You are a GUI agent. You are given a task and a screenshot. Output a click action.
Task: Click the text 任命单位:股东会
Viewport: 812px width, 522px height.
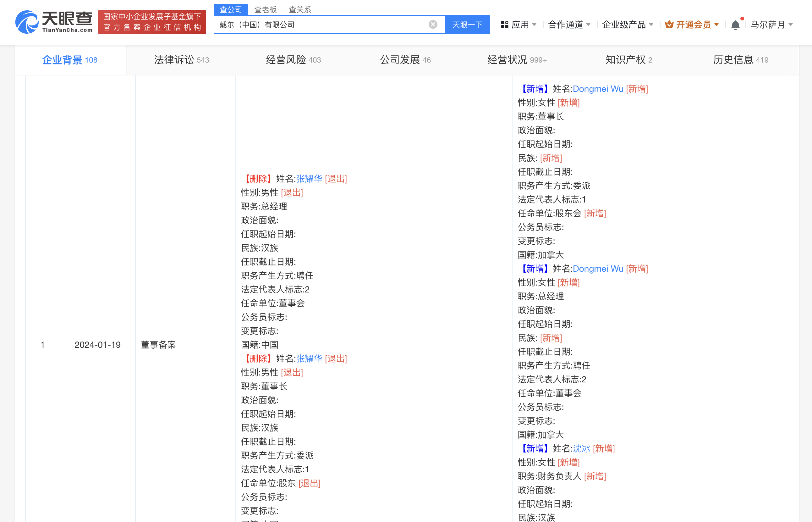(550, 214)
